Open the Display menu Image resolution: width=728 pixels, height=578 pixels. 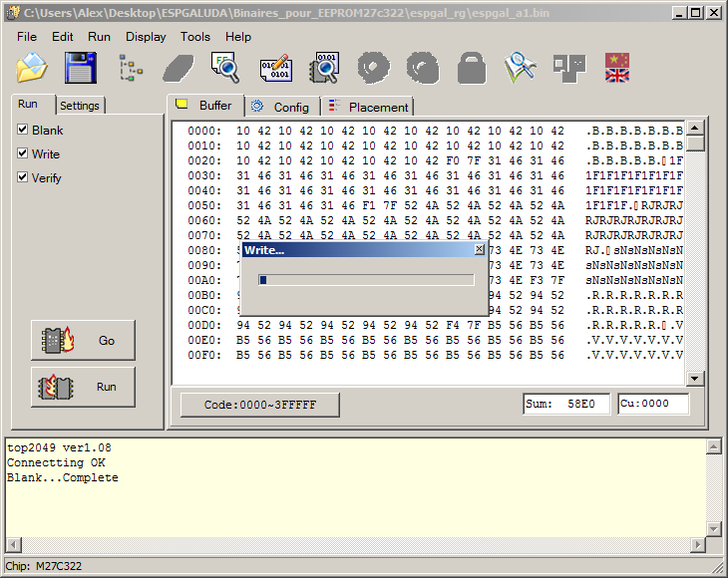click(146, 36)
